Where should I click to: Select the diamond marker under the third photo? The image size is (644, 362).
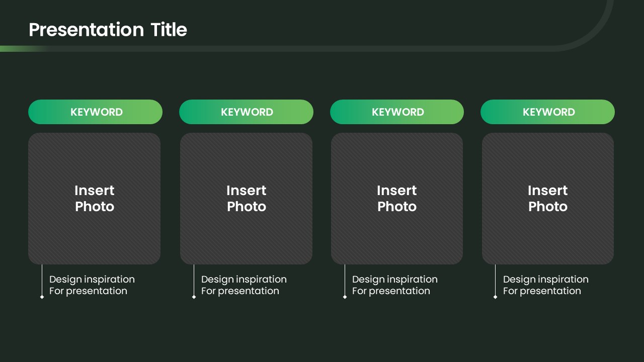345,297
